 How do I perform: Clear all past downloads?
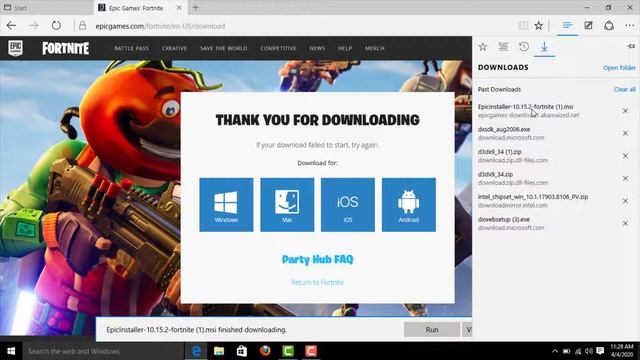624,89
